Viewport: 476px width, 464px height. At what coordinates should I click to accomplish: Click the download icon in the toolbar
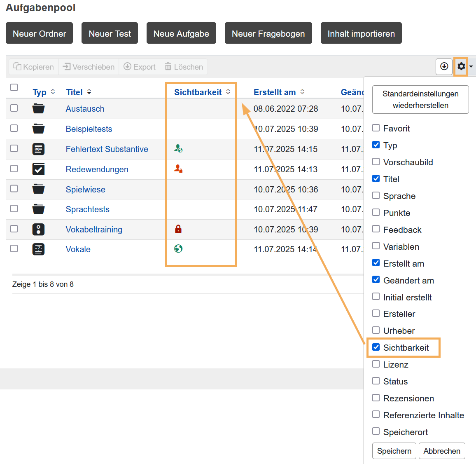point(444,66)
